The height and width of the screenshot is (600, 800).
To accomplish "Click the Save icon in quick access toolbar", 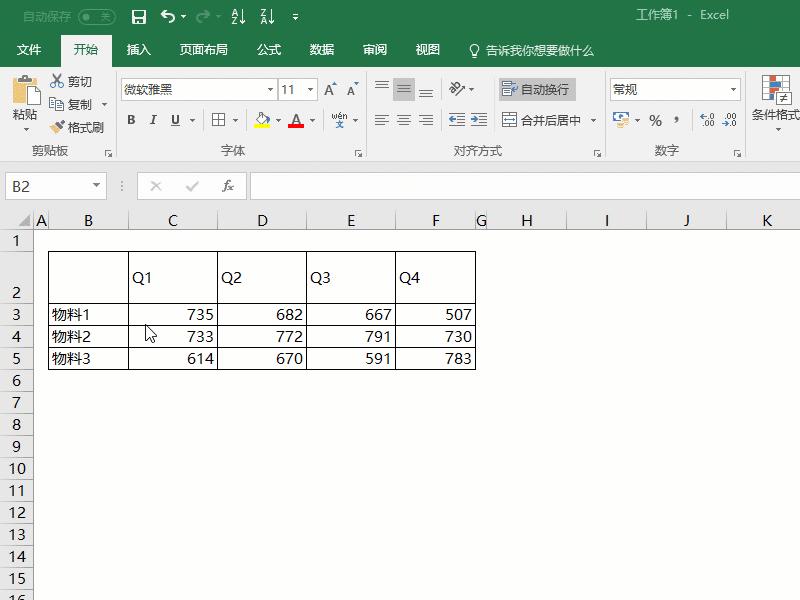I will click(x=139, y=16).
